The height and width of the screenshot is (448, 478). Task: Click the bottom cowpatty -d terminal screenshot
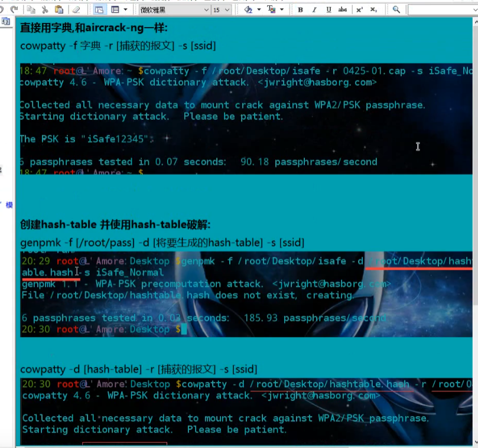click(x=246, y=412)
